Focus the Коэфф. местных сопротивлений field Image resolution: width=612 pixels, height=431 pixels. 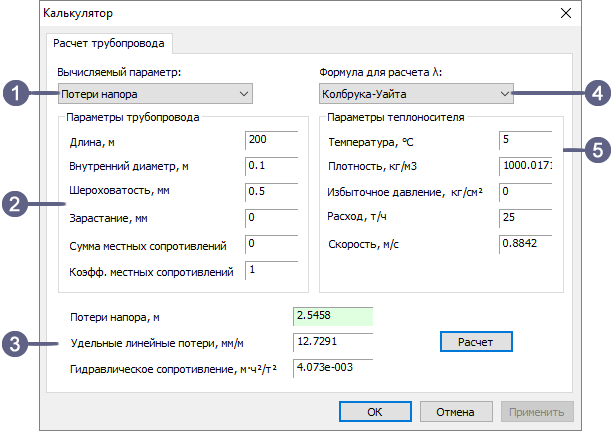click(270, 270)
